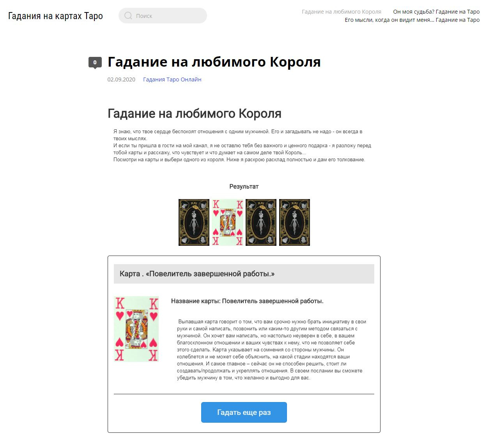This screenshot has width=501, height=448.
Task: Select the third face-down tarot card
Action: 261,222
